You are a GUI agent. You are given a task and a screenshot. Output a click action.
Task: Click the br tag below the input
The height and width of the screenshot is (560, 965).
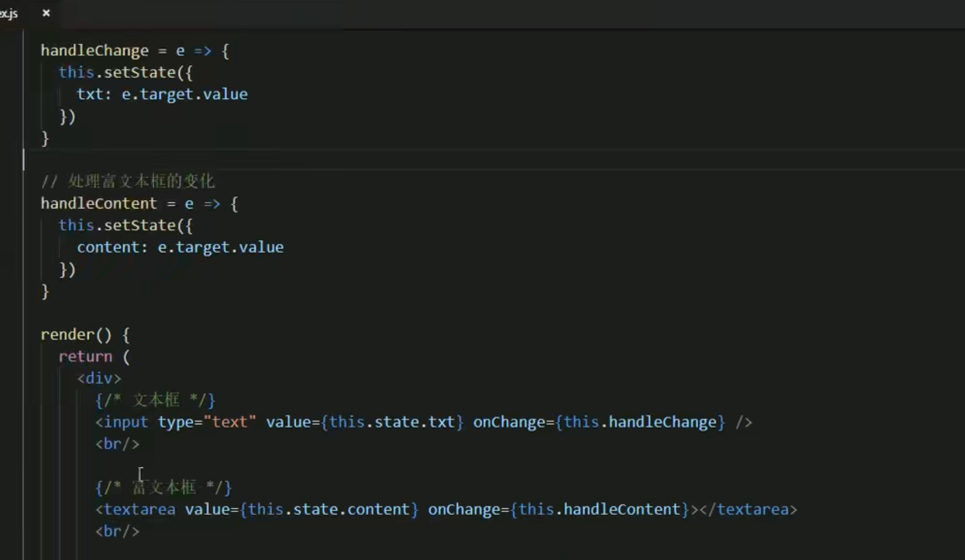[x=117, y=444]
